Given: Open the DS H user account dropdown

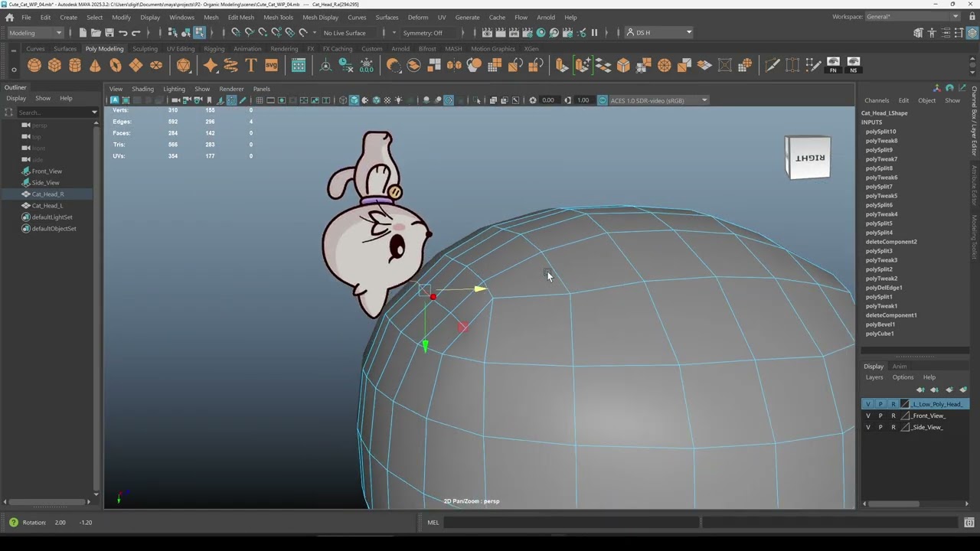Looking at the screenshot, I should point(659,32).
